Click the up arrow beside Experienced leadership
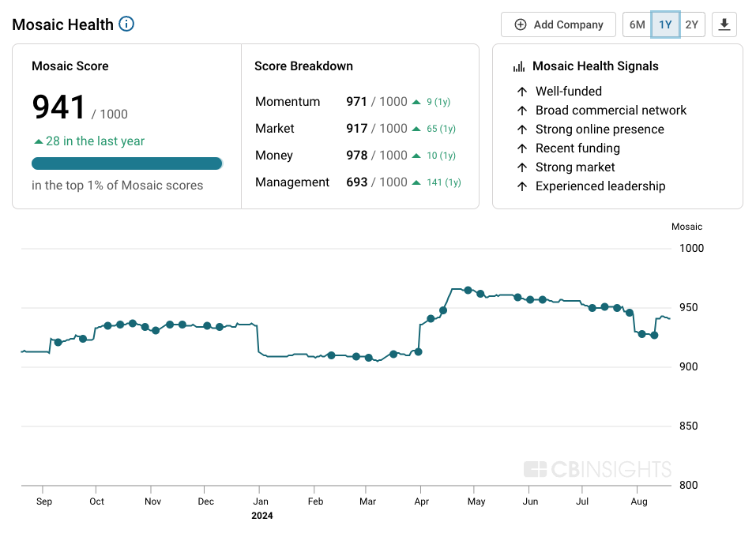Viewport: 756px width, 537px height. click(x=521, y=186)
